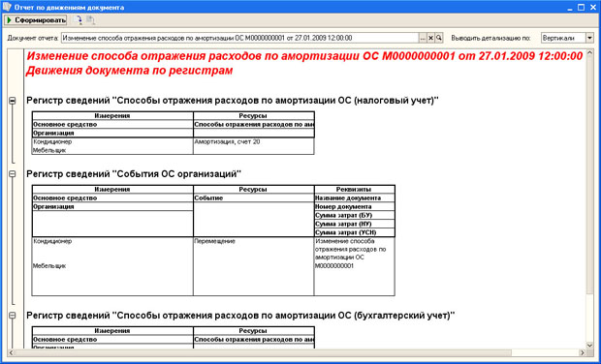Image resolution: width=601 pixels, height=364 pixels.
Task: Click the Номер документа header cell
Action: click(x=355, y=207)
